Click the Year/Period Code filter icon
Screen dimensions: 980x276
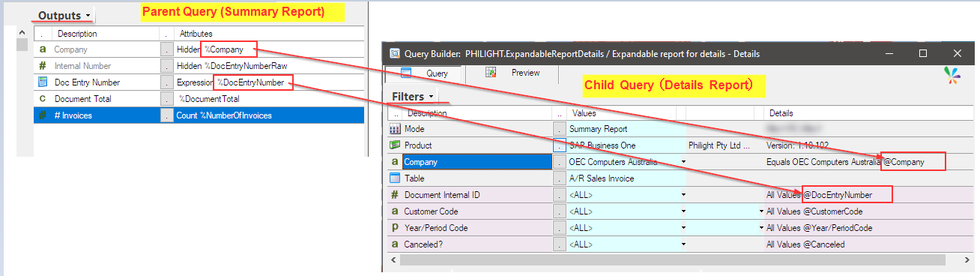395,228
